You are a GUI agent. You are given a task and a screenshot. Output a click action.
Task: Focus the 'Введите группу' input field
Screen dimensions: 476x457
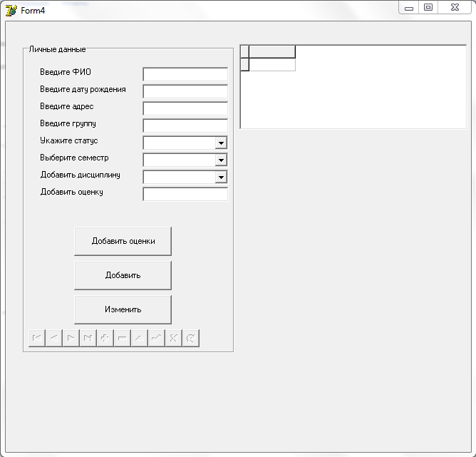tap(185, 125)
